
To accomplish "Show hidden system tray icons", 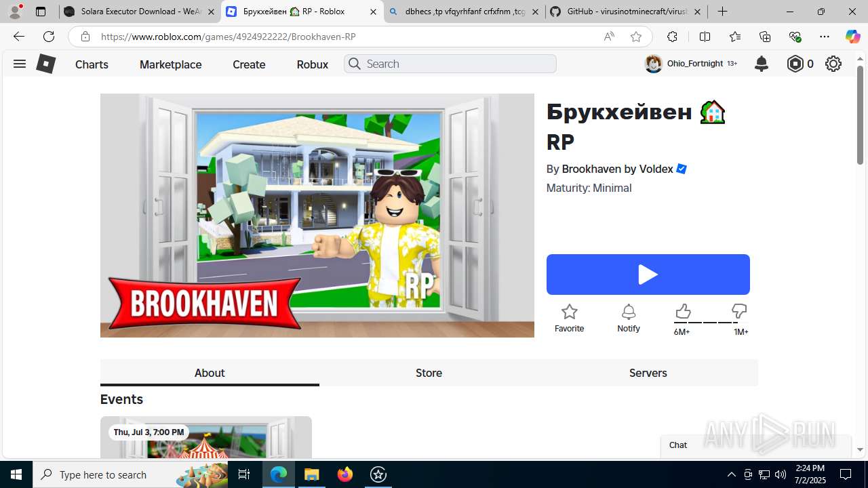I will tap(731, 474).
